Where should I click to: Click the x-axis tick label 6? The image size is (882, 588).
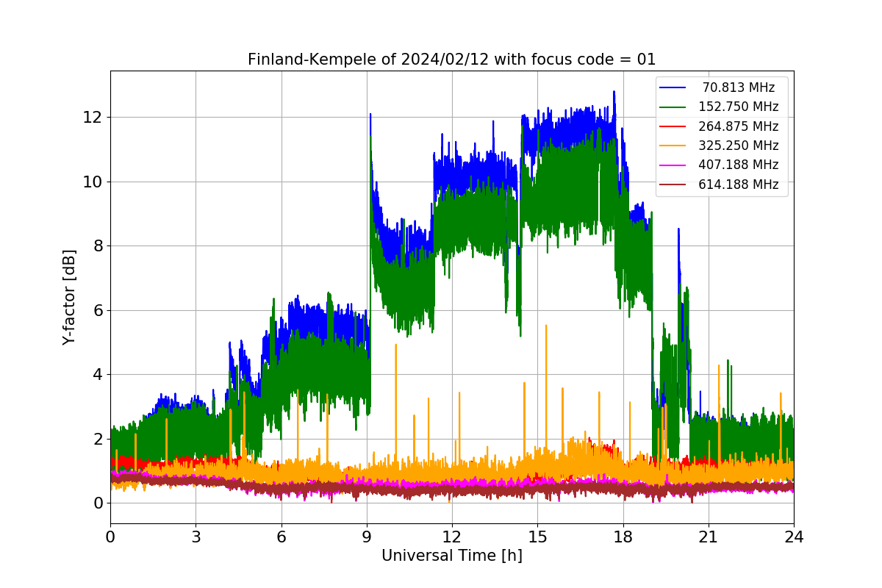tap(282, 537)
